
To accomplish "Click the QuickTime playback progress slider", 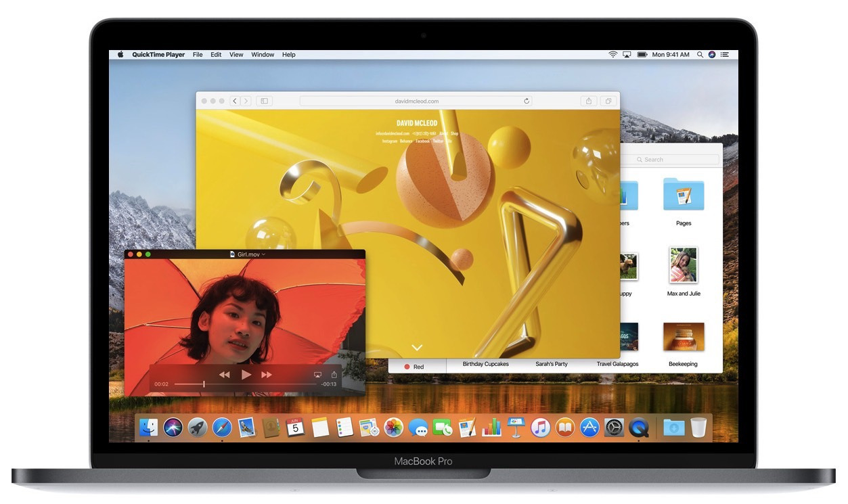I will 246,384.
